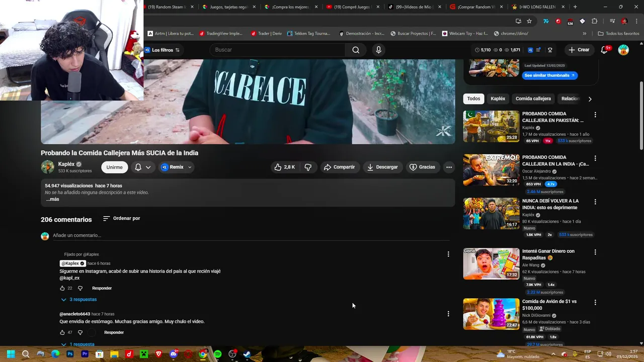Show hidden bookmarks with the double chevron
Image resolution: width=644 pixels, height=362 pixels.
584,34
